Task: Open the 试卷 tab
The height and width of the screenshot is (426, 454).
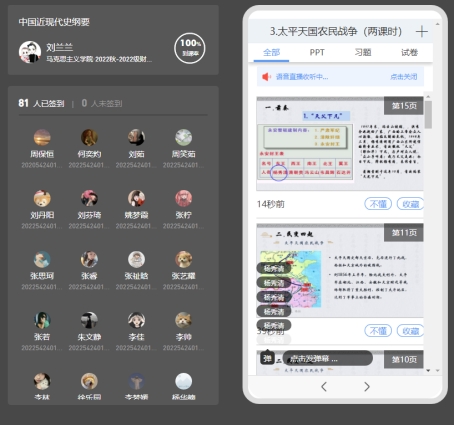Action: [409, 52]
